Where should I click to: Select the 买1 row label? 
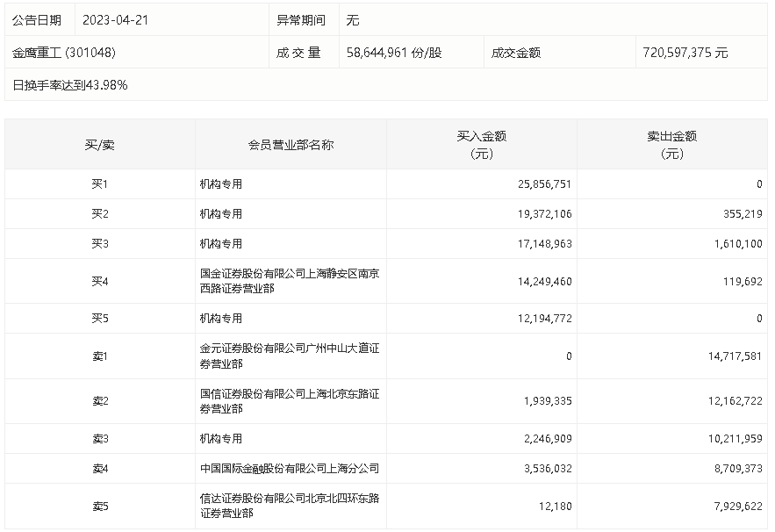coord(99,184)
